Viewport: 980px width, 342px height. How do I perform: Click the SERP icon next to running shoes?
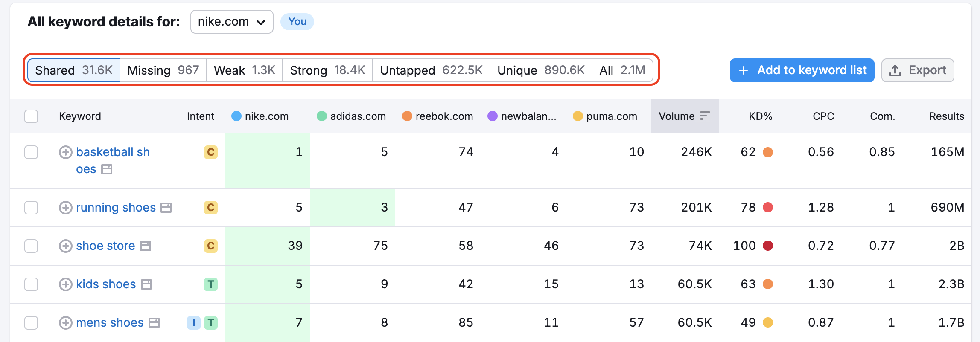tap(166, 208)
